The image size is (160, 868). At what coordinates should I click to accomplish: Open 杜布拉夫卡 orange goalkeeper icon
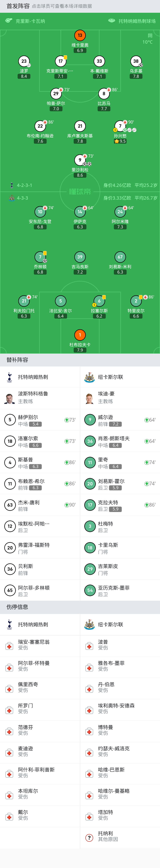tap(80, 335)
